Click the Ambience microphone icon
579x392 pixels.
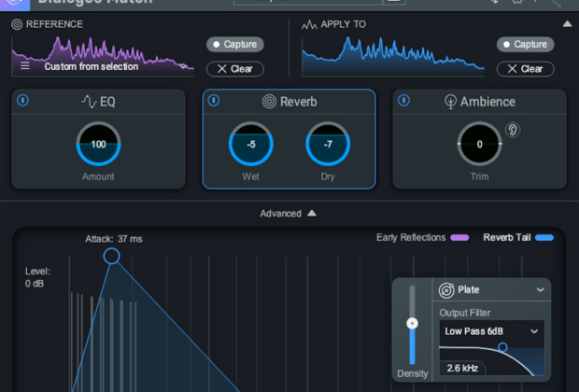click(x=452, y=102)
